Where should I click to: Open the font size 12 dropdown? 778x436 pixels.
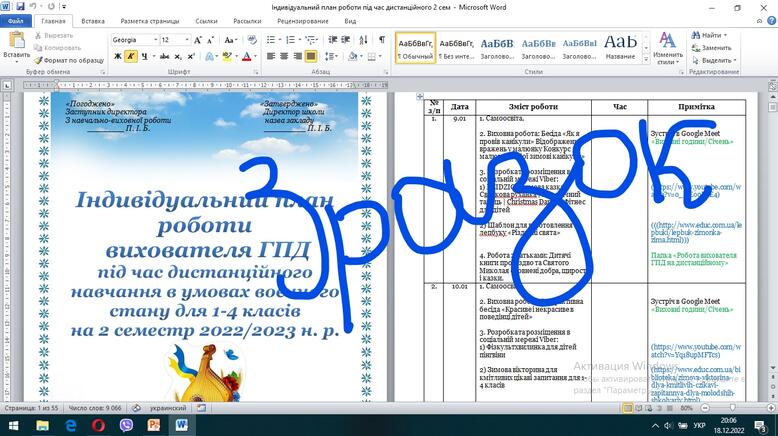point(187,40)
